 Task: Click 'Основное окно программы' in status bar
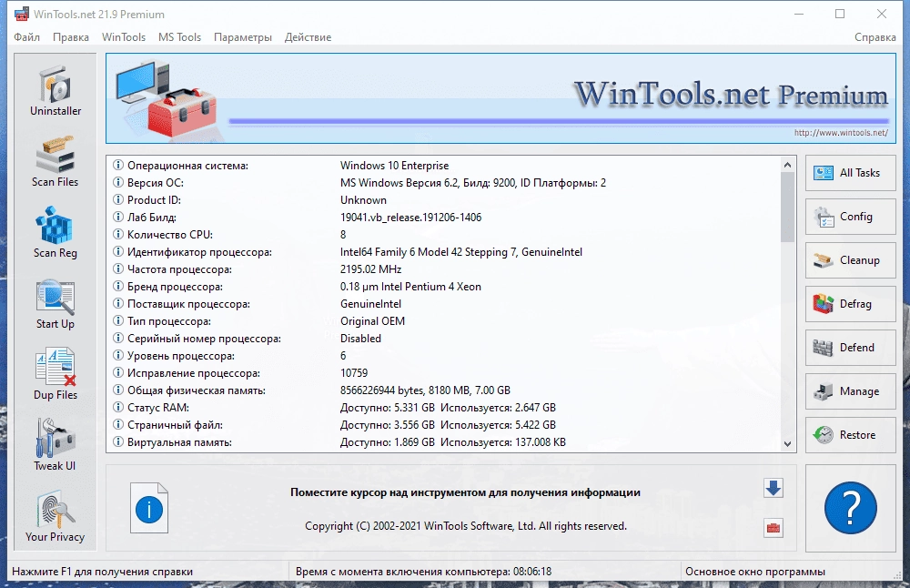[x=755, y=572]
